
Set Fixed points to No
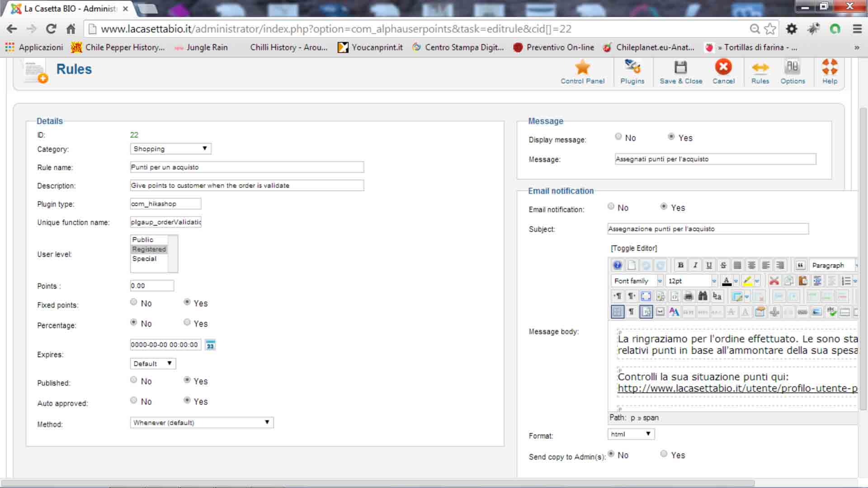(134, 302)
